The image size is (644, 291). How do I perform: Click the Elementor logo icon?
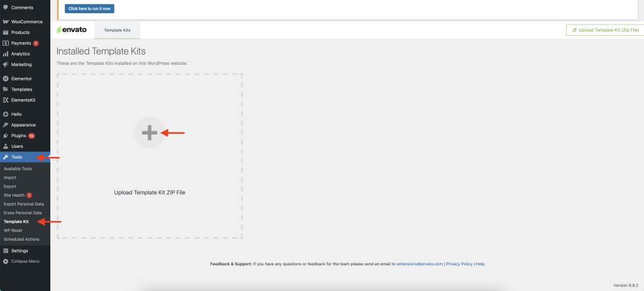point(5,79)
